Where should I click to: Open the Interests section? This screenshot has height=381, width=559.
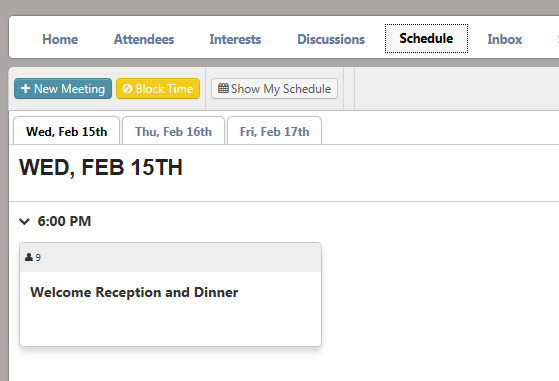[235, 39]
